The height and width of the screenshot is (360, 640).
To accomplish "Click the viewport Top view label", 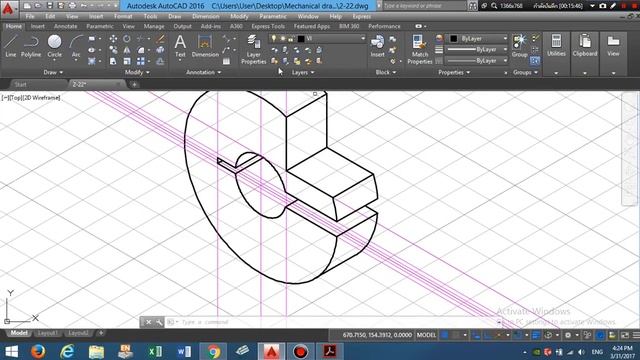I will (16, 98).
